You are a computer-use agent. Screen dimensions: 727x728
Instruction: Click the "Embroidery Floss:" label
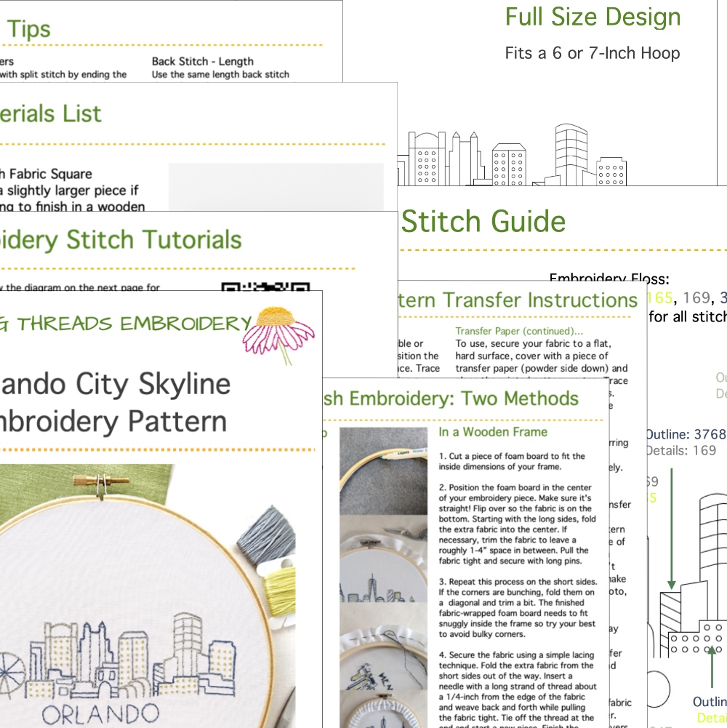pos(609,278)
